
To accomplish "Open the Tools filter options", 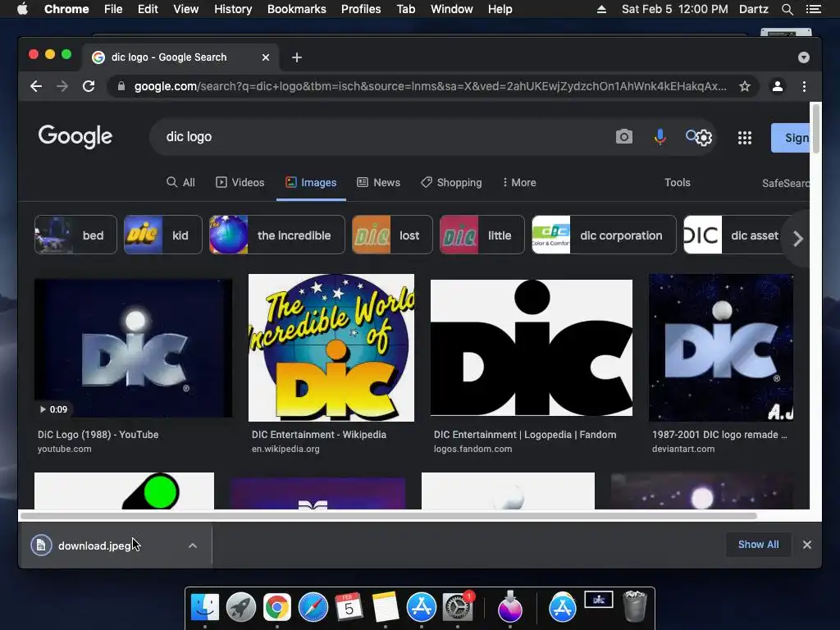I will point(677,182).
